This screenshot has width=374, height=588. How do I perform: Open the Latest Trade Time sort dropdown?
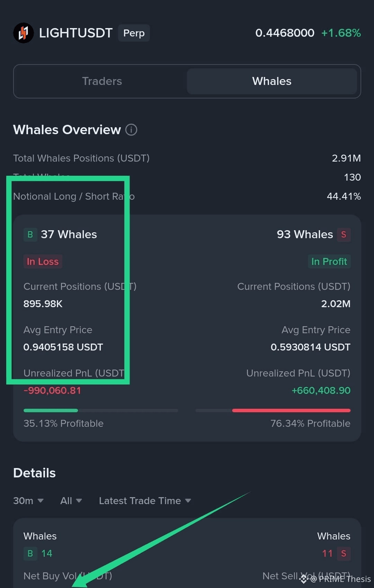pyautogui.click(x=144, y=500)
